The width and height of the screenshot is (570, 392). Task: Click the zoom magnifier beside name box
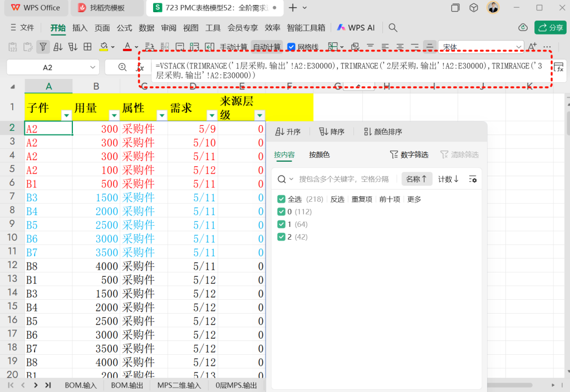(x=122, y=67)
